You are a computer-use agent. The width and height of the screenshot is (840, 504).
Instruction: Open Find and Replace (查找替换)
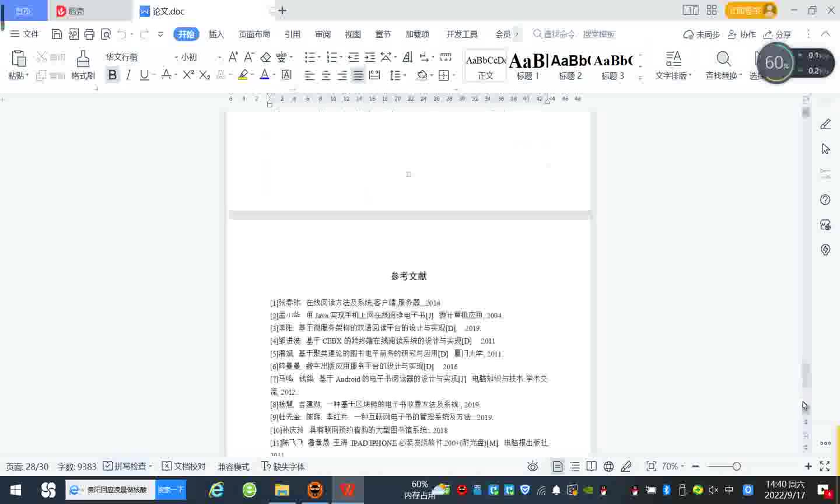click(x=723, y=65)
